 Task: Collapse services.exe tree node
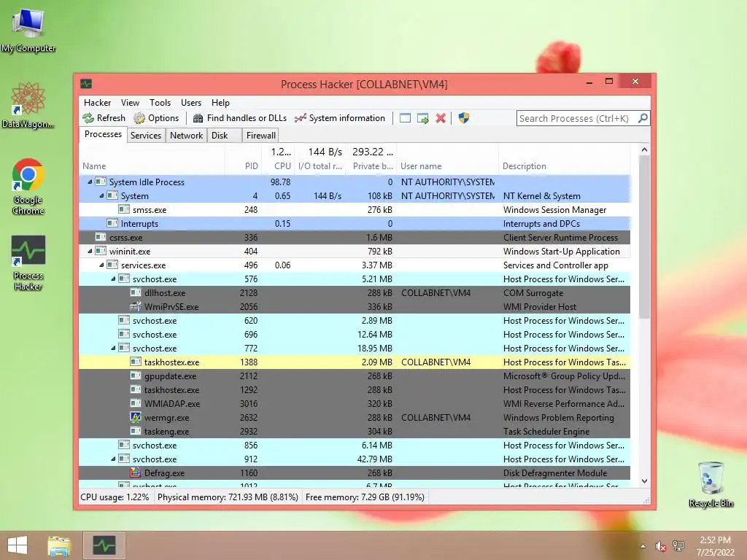pyautogui.click(x=101, y=265)
